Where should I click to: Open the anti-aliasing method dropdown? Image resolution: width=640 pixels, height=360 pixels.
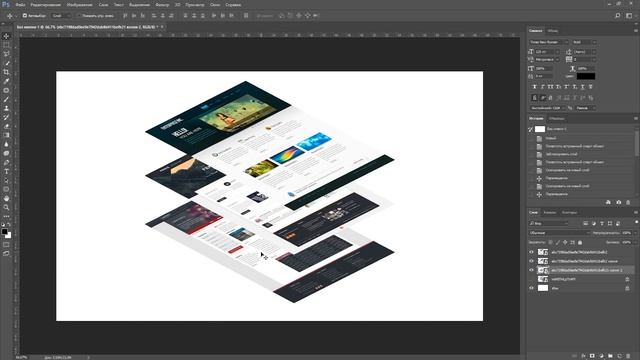coord(585,108)
